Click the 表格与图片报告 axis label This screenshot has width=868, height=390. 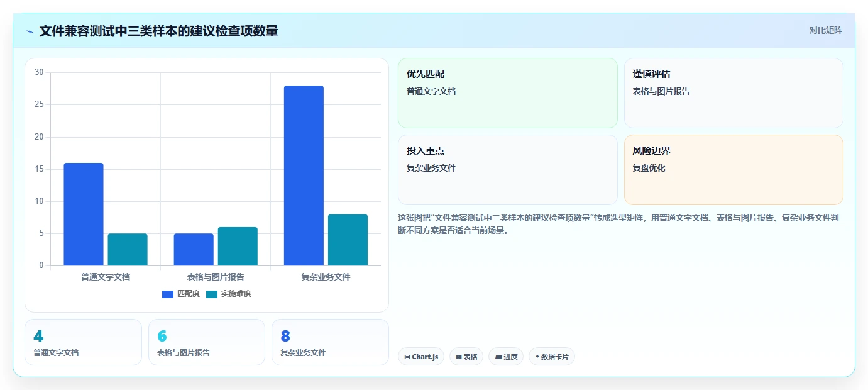click(216, 277)
